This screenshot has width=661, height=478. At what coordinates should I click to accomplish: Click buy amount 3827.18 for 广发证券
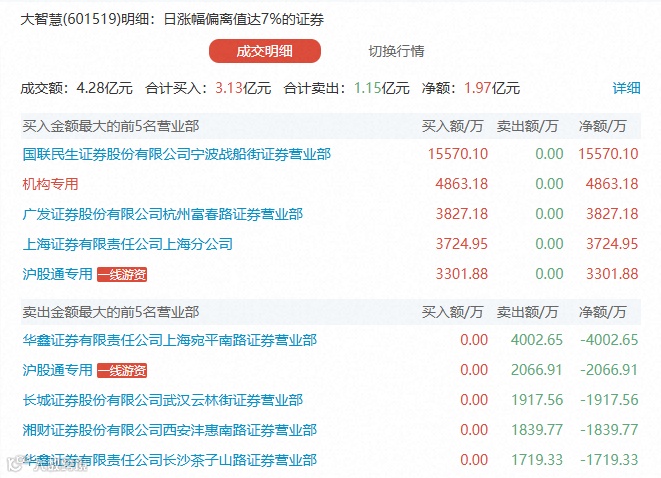[x=462, y=214]
